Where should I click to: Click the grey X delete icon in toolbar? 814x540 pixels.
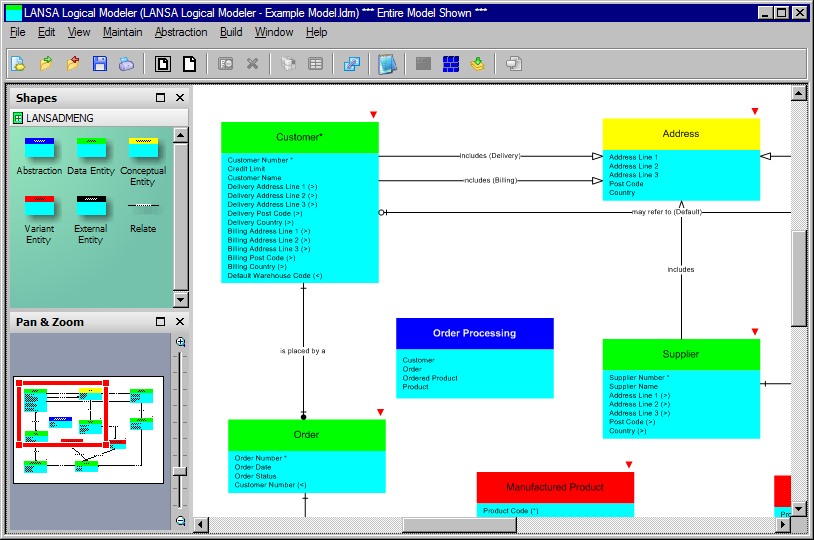point(252,64)
